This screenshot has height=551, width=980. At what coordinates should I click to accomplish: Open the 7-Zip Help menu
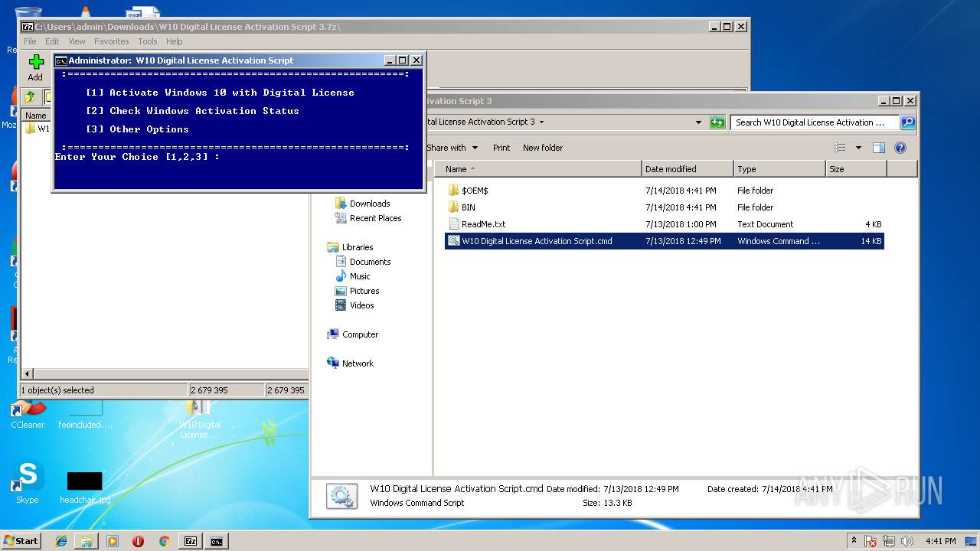[175, 41]
